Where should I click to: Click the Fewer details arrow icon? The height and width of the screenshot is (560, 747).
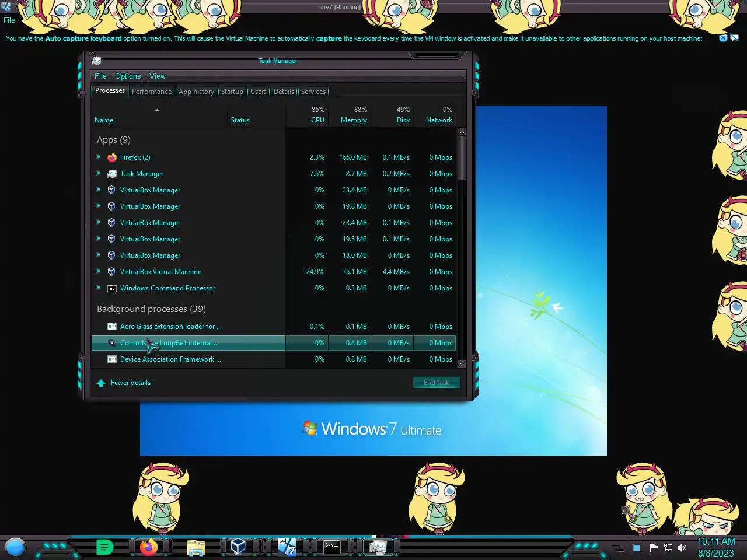coord(101,383)
